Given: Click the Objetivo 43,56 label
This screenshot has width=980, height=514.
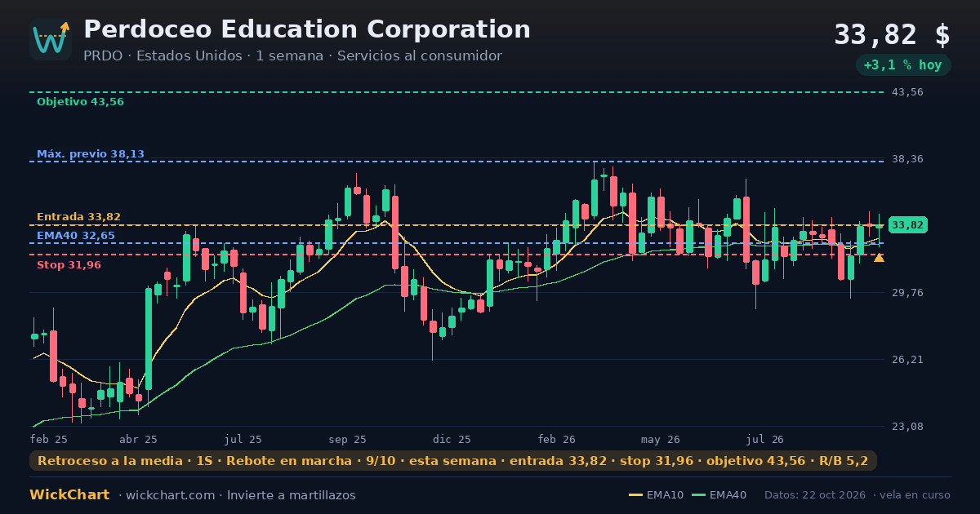Looking at the screenshot, I should coord(80,102).
